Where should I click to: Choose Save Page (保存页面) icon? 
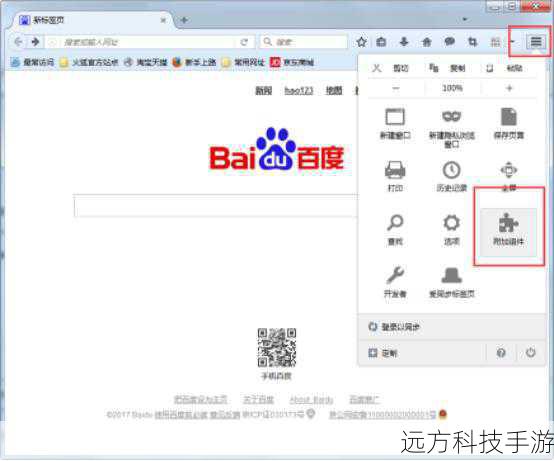point(509,124)
